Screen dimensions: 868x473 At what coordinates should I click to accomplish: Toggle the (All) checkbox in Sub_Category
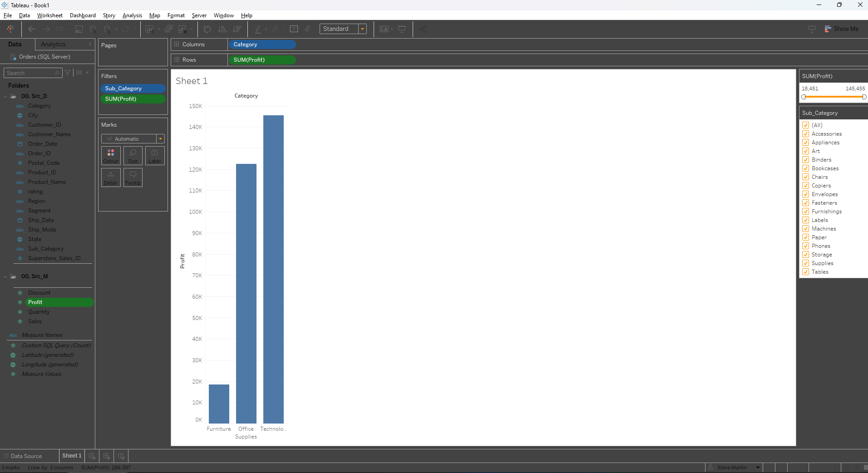point(806,125)
